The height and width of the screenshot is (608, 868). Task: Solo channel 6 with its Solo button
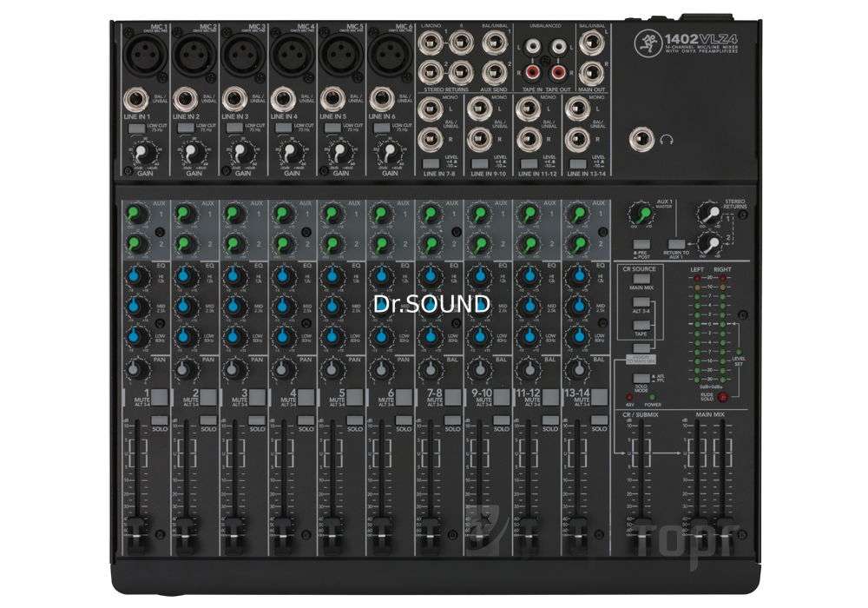[x=404, y=420]
